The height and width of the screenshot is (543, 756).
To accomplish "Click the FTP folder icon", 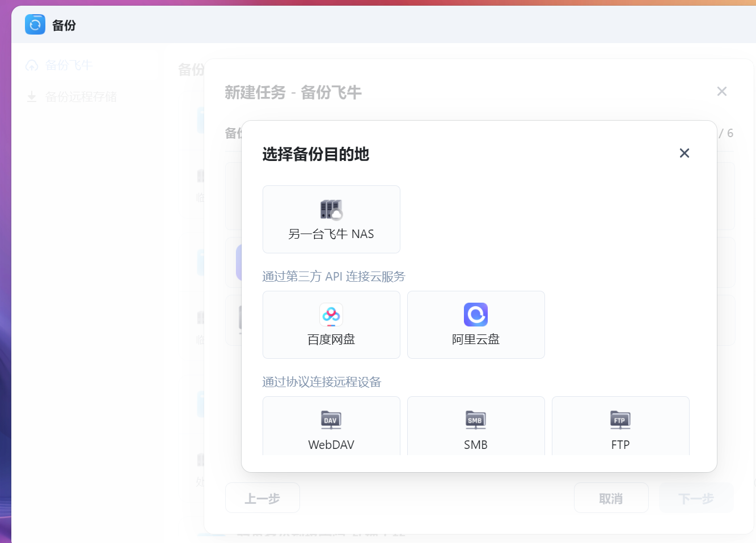I will [620, 420].
